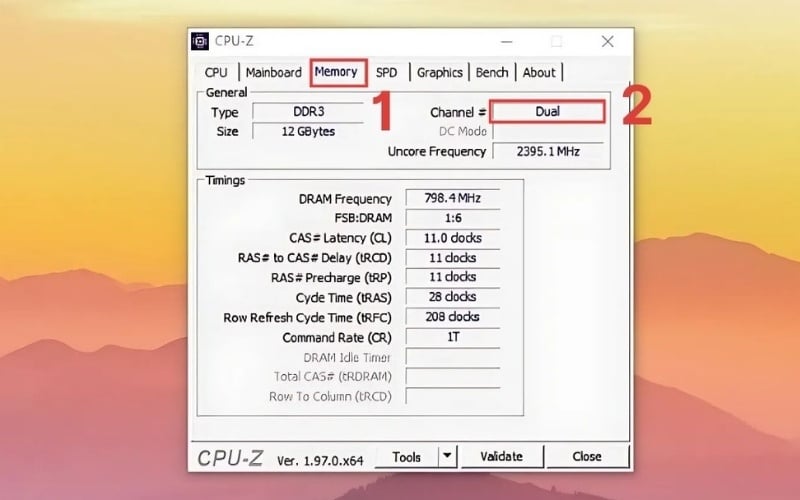Click the empty Row To Column field
Image resolution: width=800 pixels, height=500 pixels.
coord(453,396)
